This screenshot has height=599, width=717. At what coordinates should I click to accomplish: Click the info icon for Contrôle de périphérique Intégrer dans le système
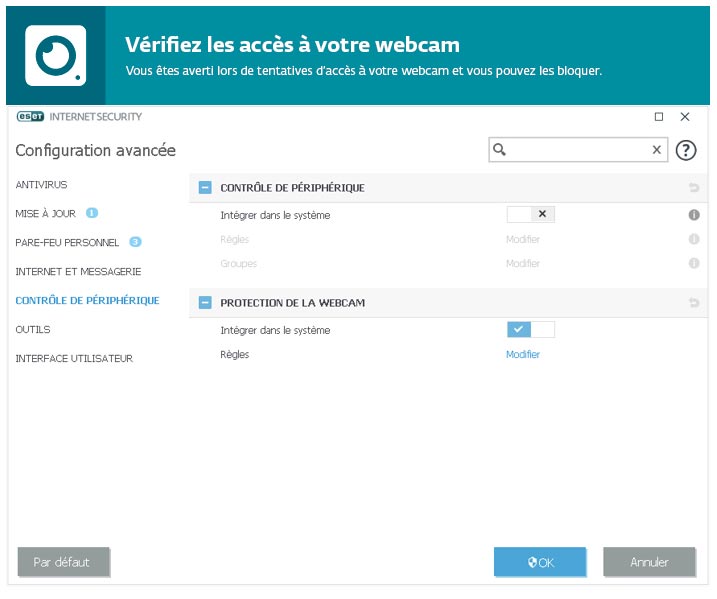(x=694, y=215)
